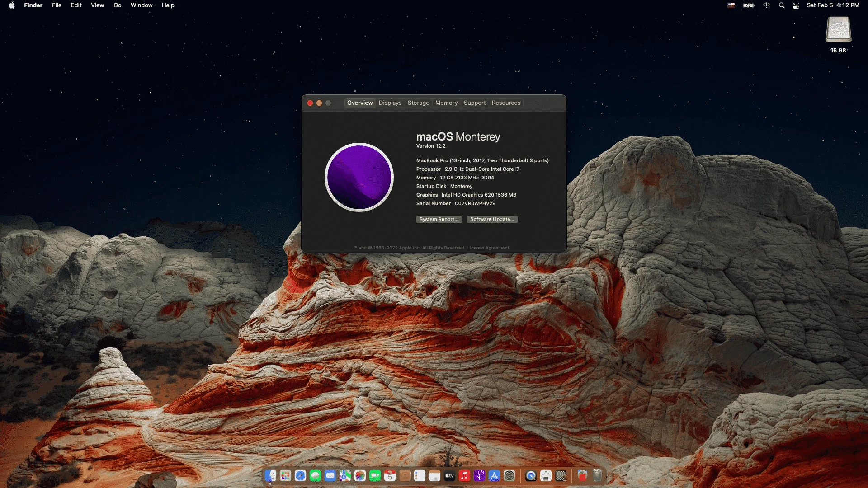This screenshot has width=868, height=488.
Task: Open the Edit menu
Action: [76, 5]
